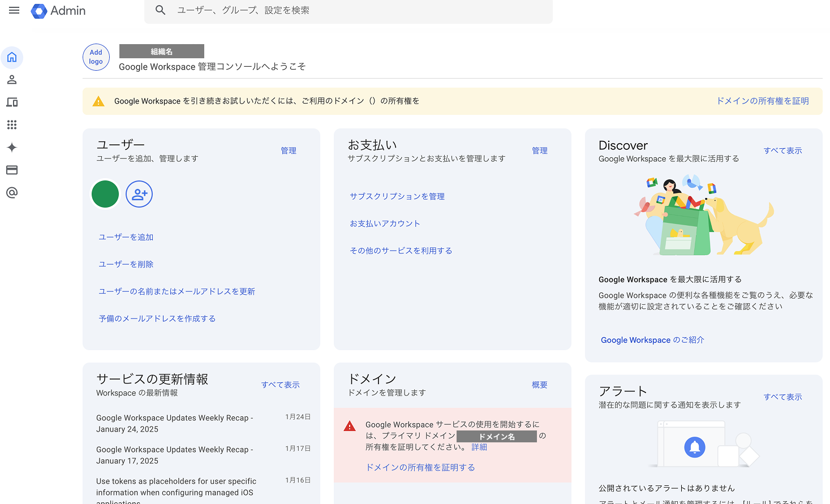Click the Google Admin logo

click(x=58, y=11)
